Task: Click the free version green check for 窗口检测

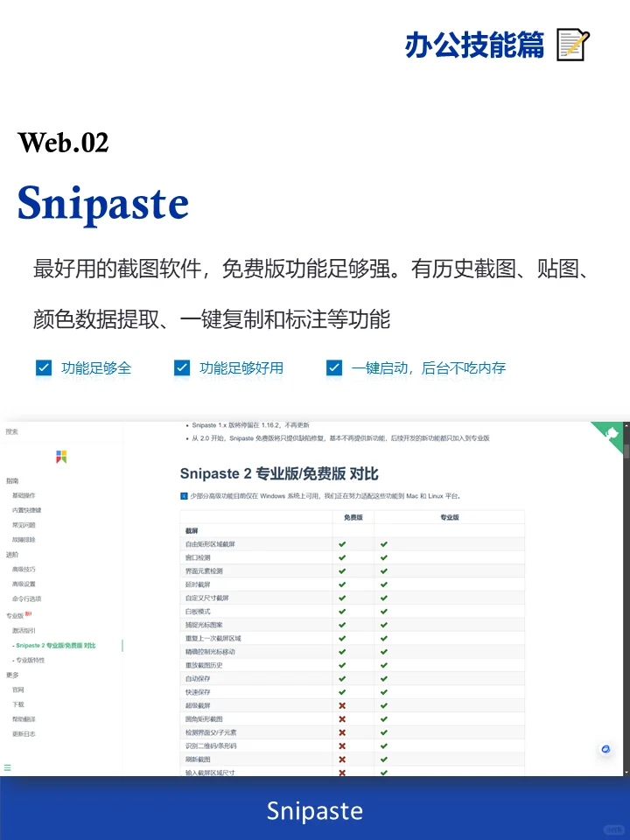Action: [x=342, y=557]
